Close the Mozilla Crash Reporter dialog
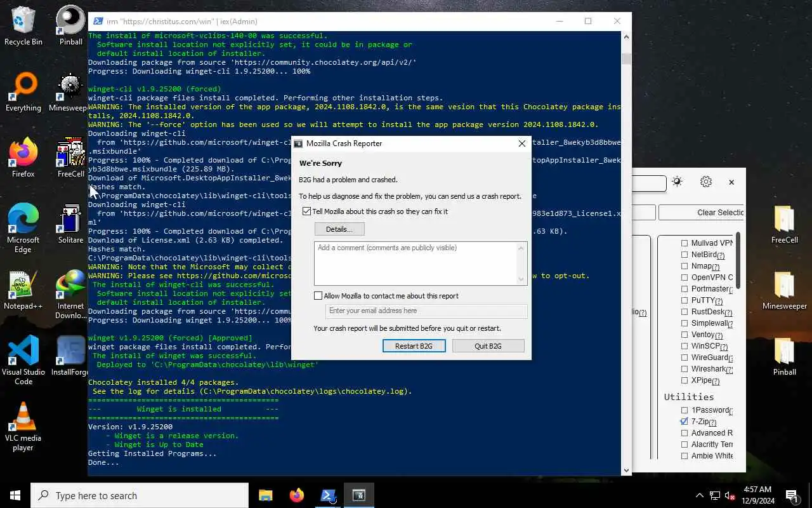 point(522,144)
